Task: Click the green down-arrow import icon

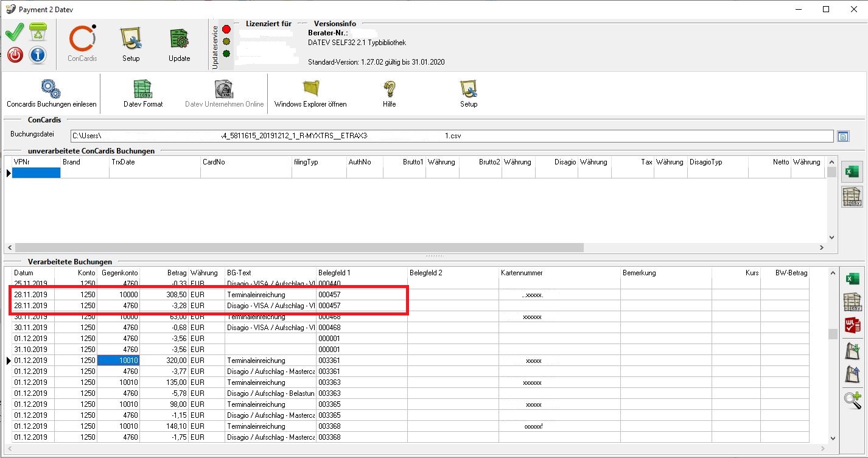Action: [x=852, y=350]
